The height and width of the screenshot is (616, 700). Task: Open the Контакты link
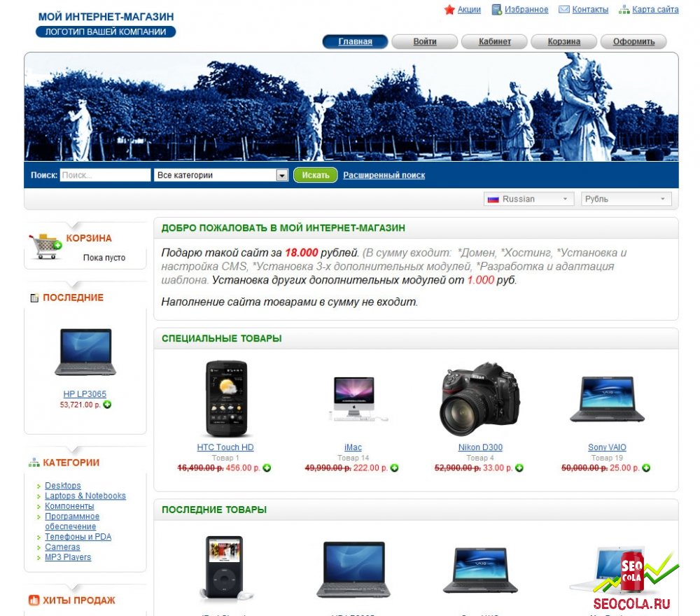point(590,9)
